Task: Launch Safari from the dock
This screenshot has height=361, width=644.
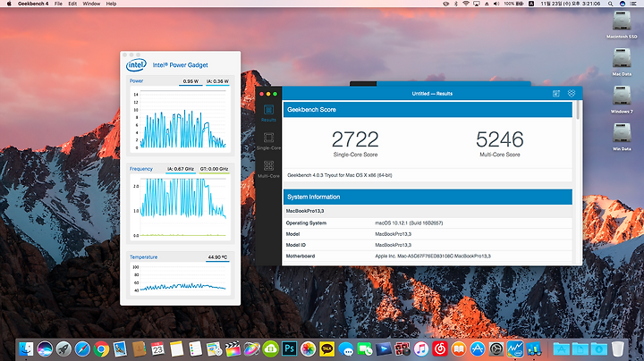Action: [82, 349]
